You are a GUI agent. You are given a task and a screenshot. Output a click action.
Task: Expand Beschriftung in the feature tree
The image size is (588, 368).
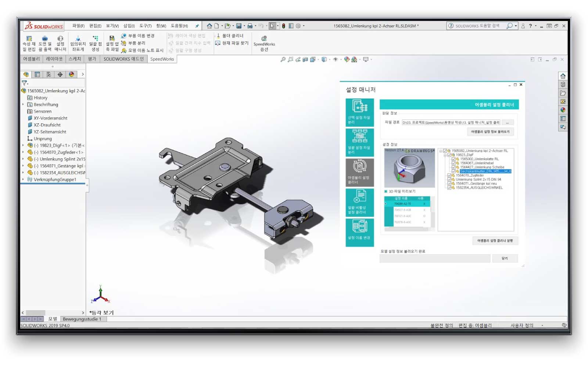(x=23, y=105)
